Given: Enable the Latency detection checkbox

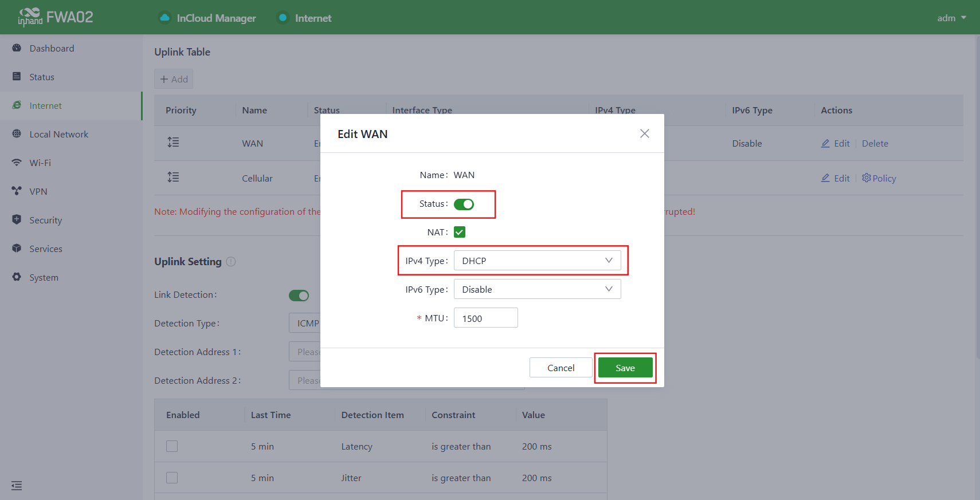Looking at the screenshot, I should [x=172, y=446].
